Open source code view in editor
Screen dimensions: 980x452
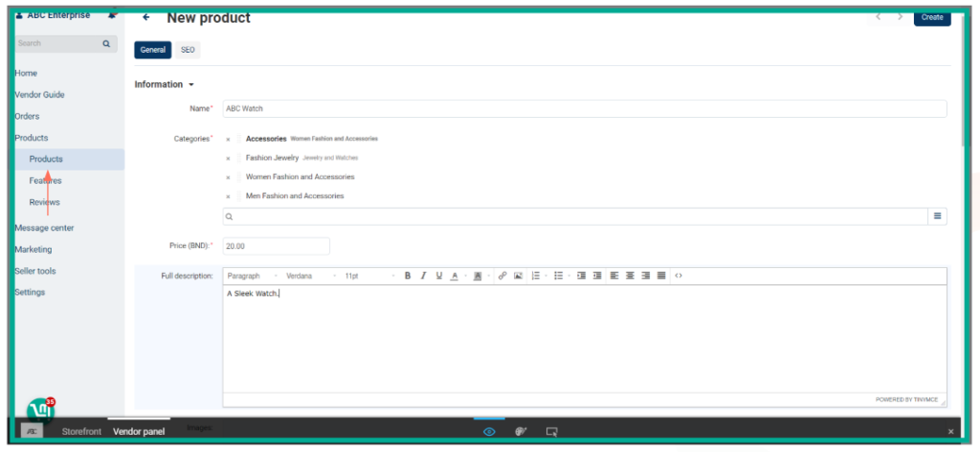[x=679, y=276]
